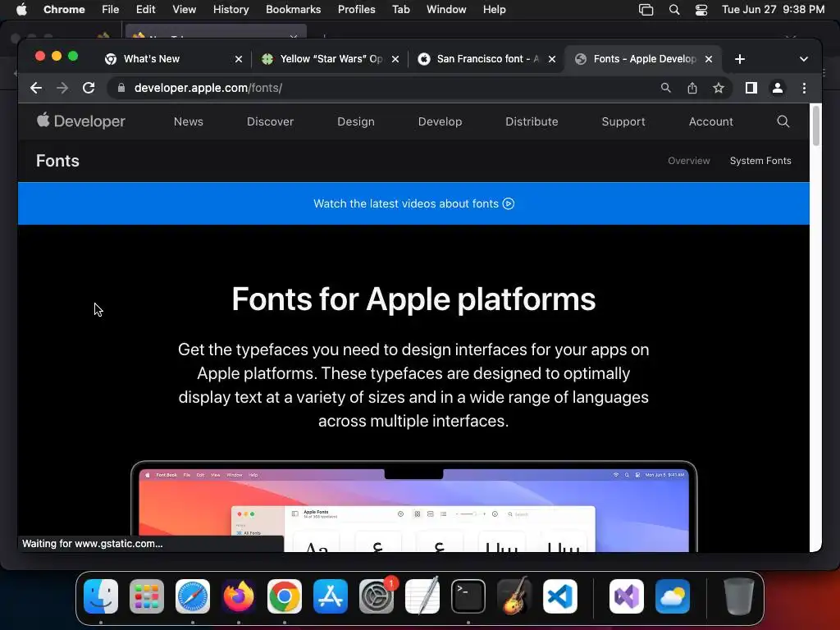Go back with the browser back arrow
Image resolution: width=840 pixels, height=630 pixels.
coord(36,88)
